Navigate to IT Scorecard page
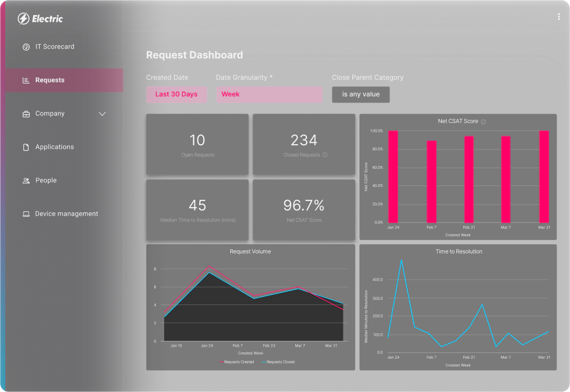Viewport: 570px width, 392px height. pos(55,47)
